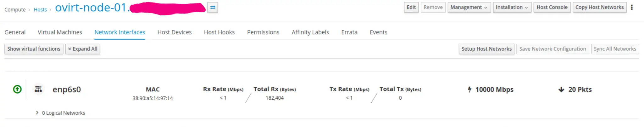
Task: Click Copy Host Networks button
Action: pyautogui.click(x=599, y=8)
